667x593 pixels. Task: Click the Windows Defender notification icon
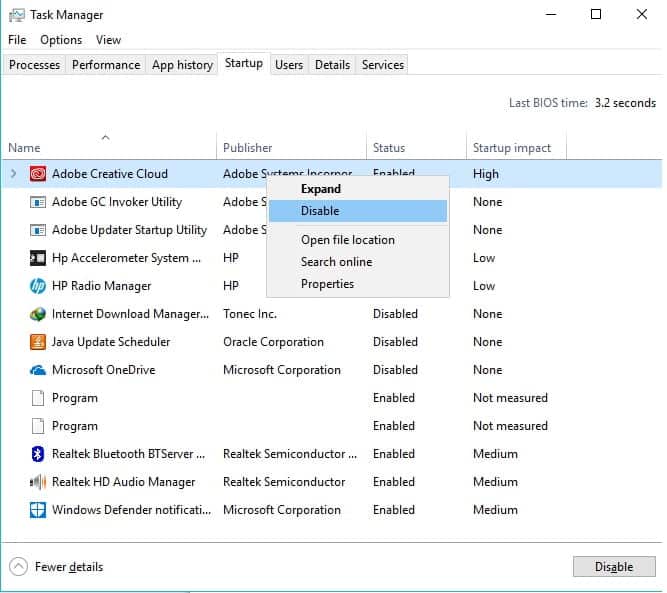coord(38,510)
